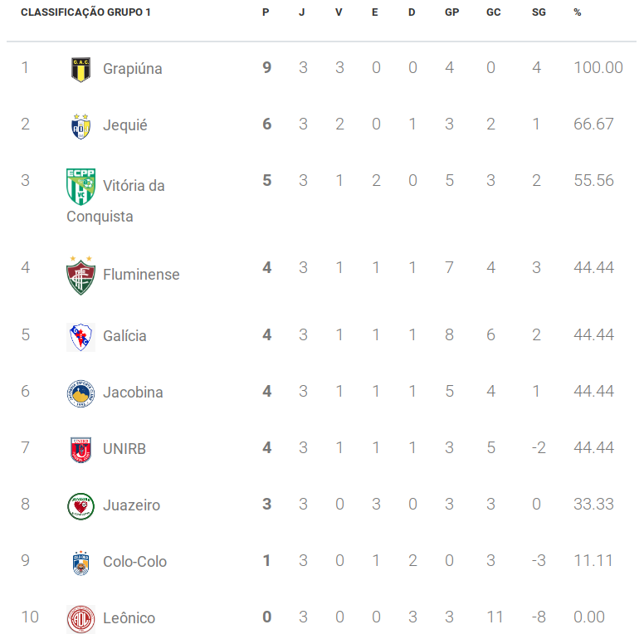Click the Grapiúna club crest icon

pyautogui.click(x=80, y=70)
